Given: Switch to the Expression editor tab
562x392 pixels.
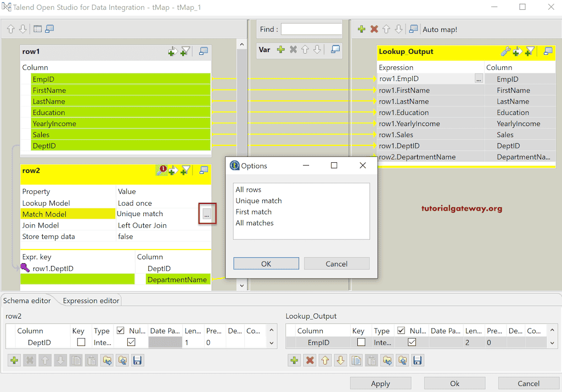Looking at the screenshot, I should (x=91, y=300).
